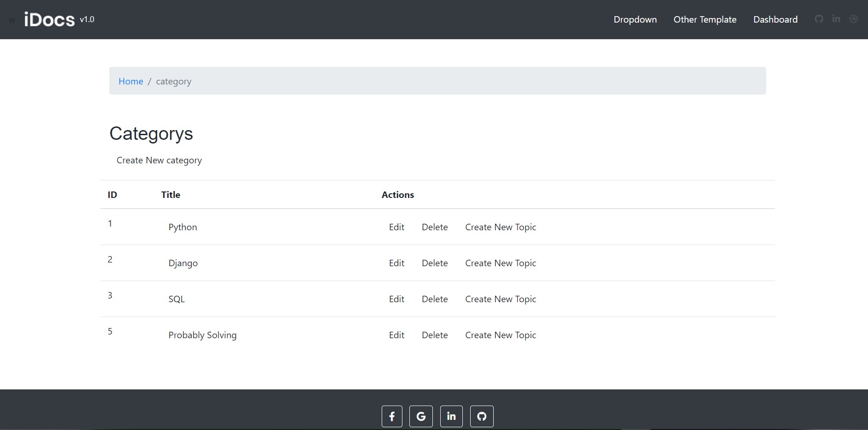Click the Facebook icon in footer
The image size is (868, 430).
392,416
